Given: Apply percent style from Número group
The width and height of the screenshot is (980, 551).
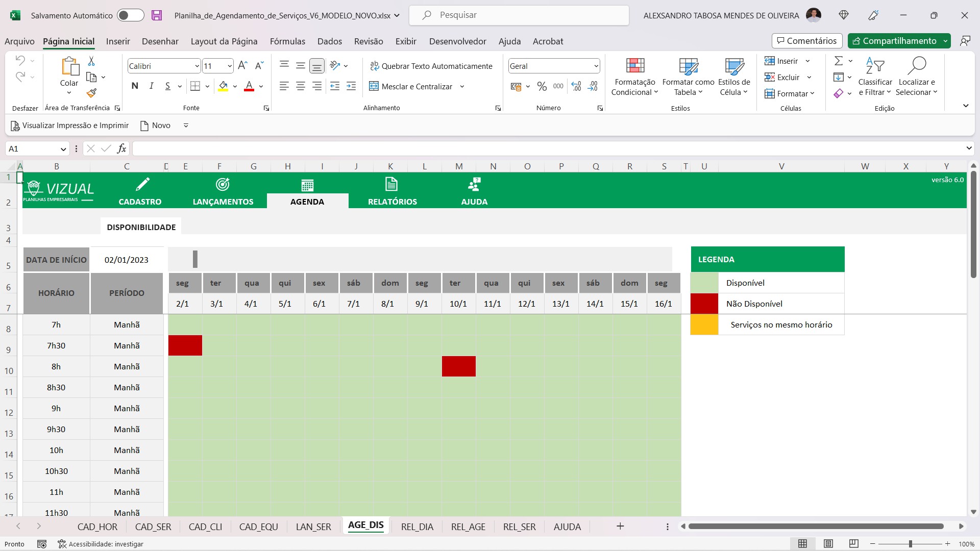Looking at the screenshot, I should 542,86.
